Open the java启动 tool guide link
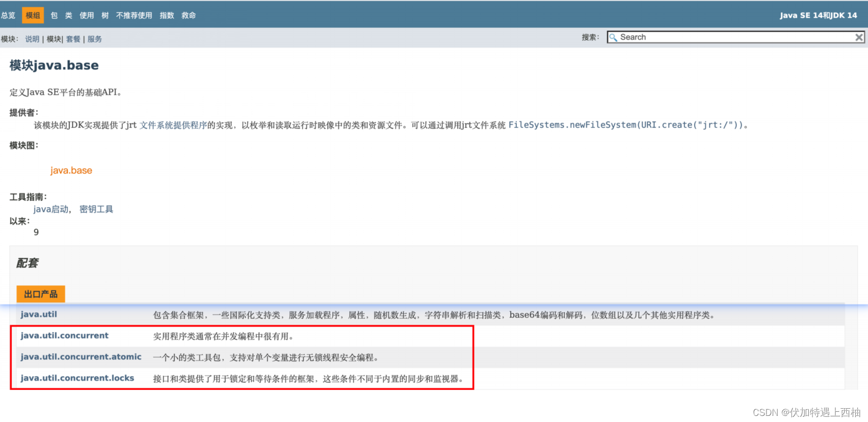Viewport: 868px width, 422px height. point(51,209)
